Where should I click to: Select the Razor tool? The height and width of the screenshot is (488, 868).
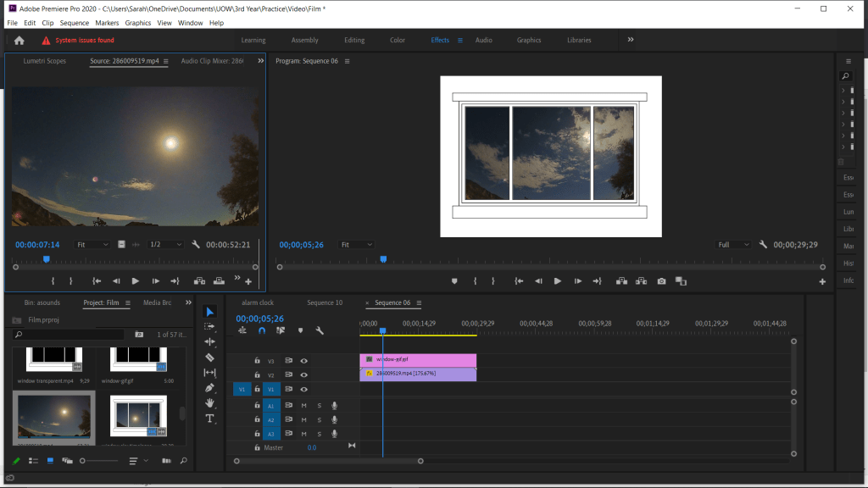(x=210, y=358)
